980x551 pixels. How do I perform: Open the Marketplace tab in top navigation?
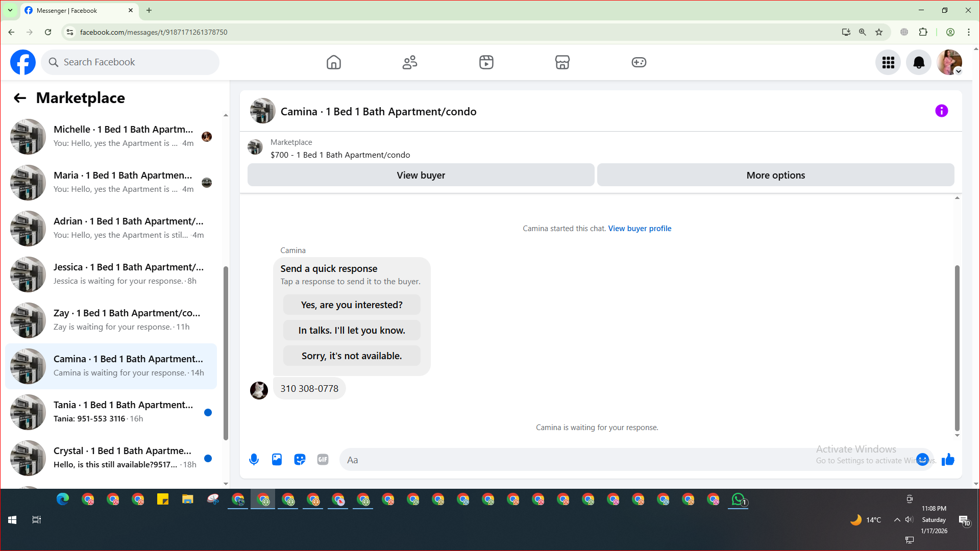point(562,62)
